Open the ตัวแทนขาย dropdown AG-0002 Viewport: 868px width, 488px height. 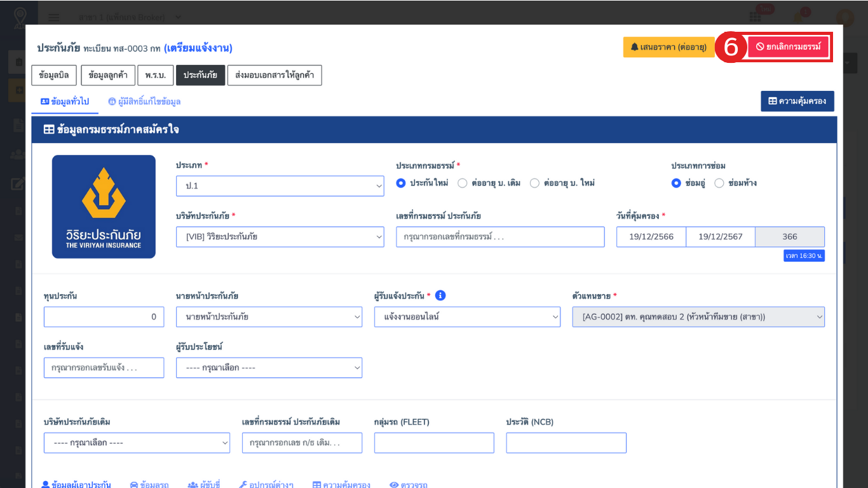coord(698,316)
